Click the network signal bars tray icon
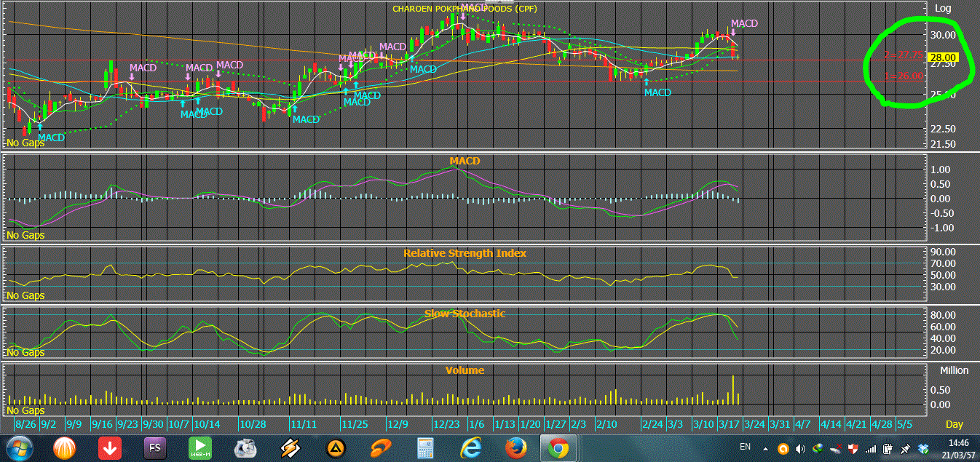 tap(871, 448)
